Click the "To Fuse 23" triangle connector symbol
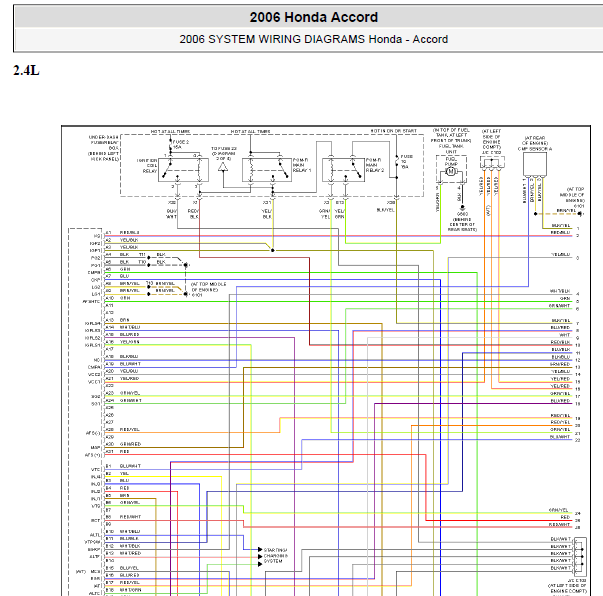 [223, 167]
